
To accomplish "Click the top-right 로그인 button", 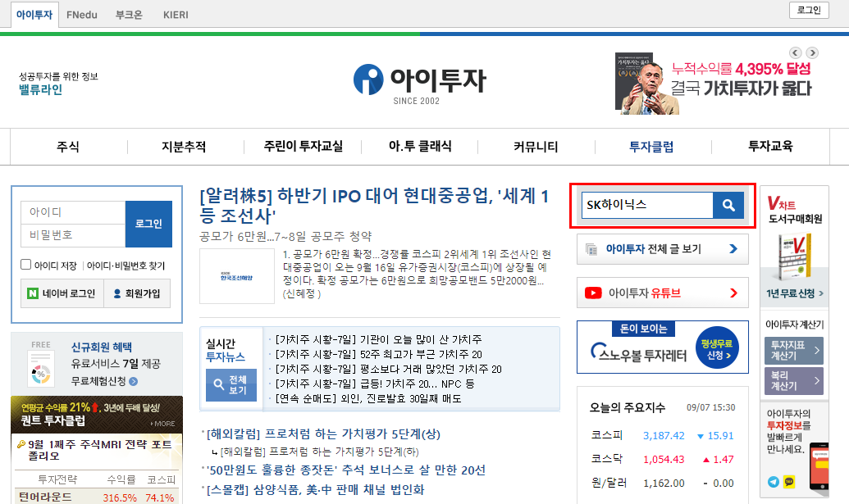I will [x=809, y=11].
